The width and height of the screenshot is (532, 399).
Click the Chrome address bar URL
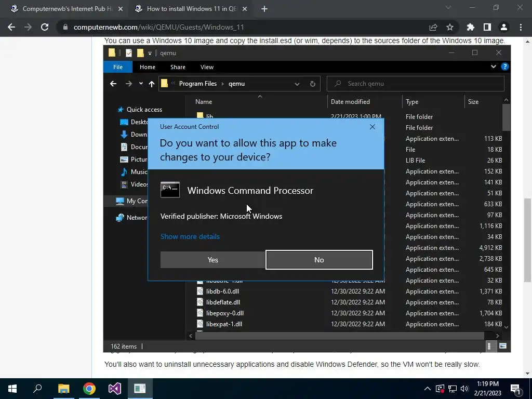point(158,27)
